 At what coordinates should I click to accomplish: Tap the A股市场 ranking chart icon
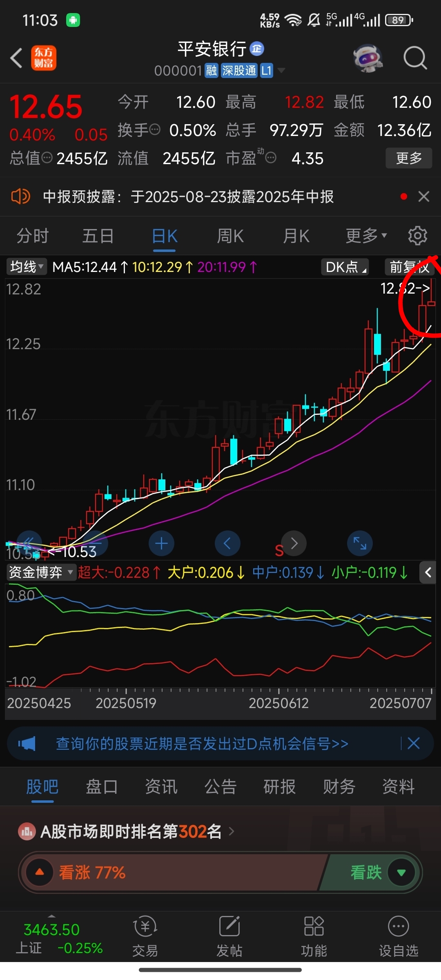pyautogui.click(x=27, y=831)
